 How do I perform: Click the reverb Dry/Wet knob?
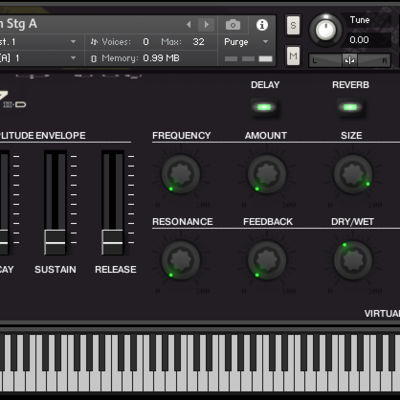click(x=353, y=260)
